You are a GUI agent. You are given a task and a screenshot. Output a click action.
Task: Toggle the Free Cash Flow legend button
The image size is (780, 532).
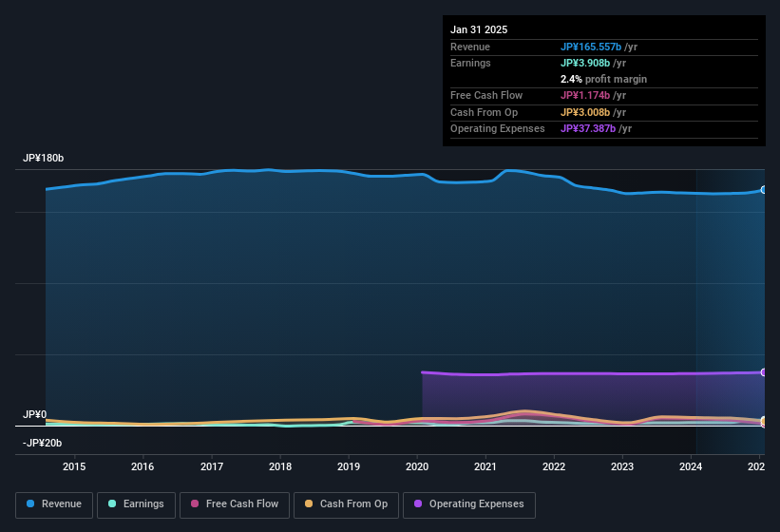tap(235, 505)
